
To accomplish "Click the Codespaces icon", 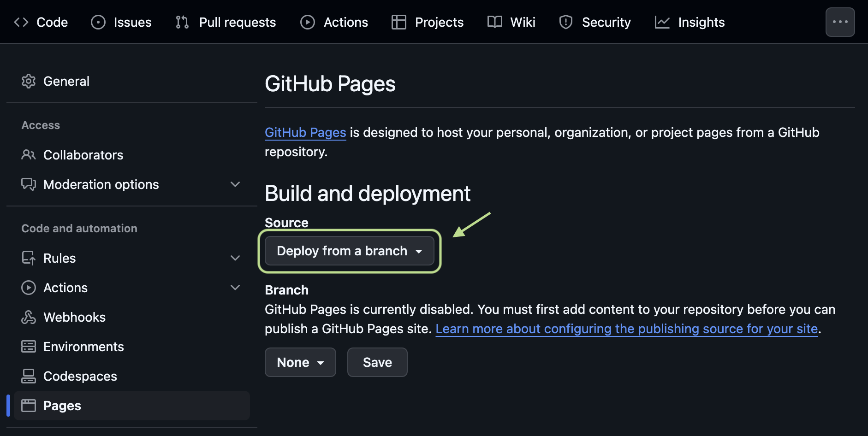I will coord(29,376).
